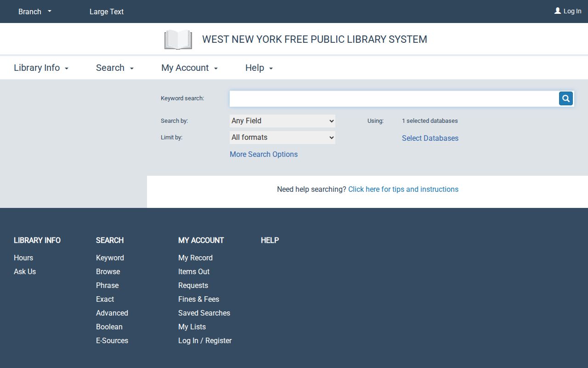Click the magnifying glass search button

566,98
